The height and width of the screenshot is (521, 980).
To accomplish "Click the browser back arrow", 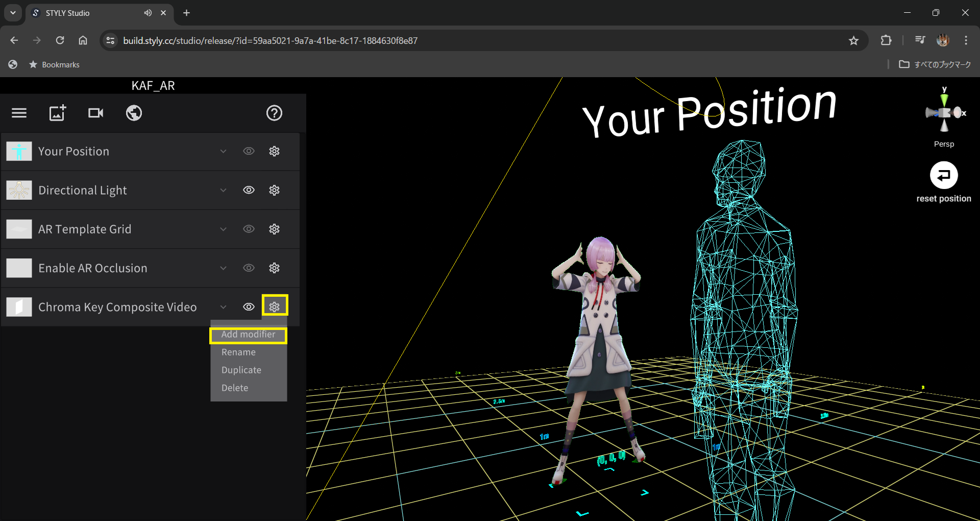I will click(14, 40).
